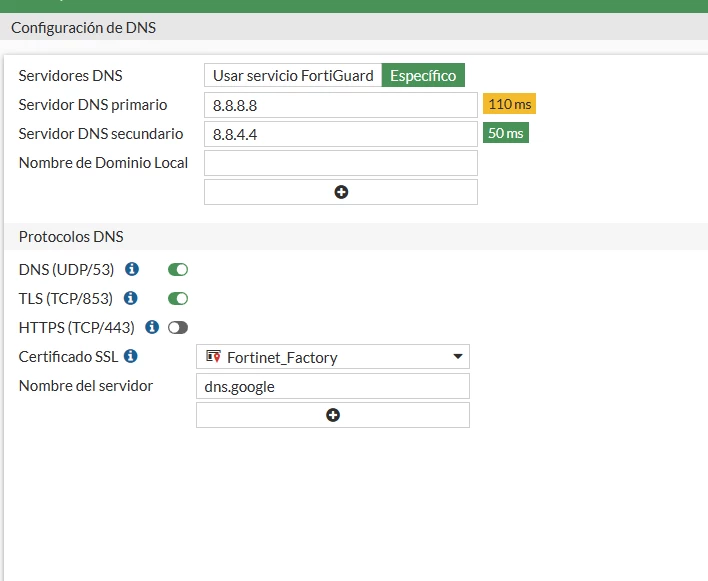Click the Certificado SSL label
708x581 pixels.
point(68,357)
